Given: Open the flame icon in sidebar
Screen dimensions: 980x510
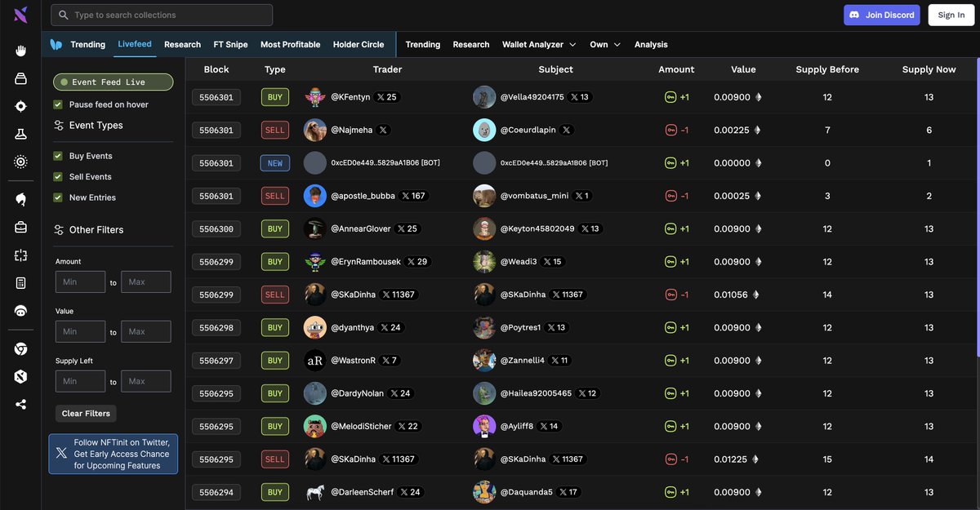Looking at the screenshot, I should coord(20,199).
